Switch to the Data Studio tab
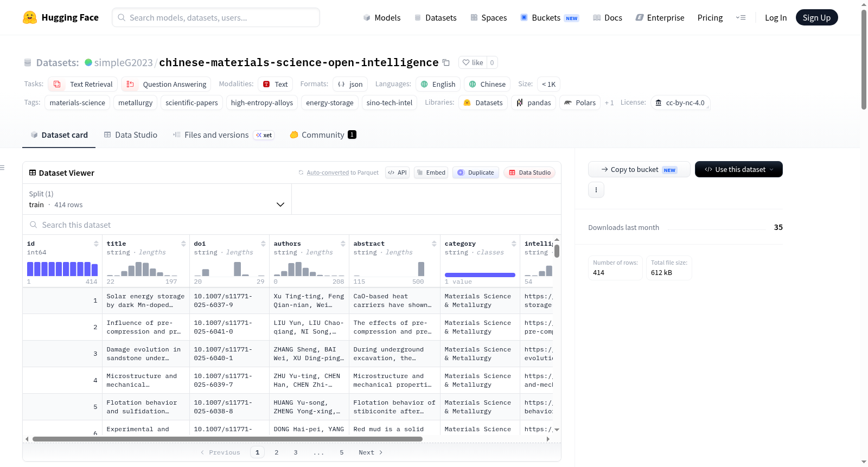 pyautogui.click(x=130, y=135)
